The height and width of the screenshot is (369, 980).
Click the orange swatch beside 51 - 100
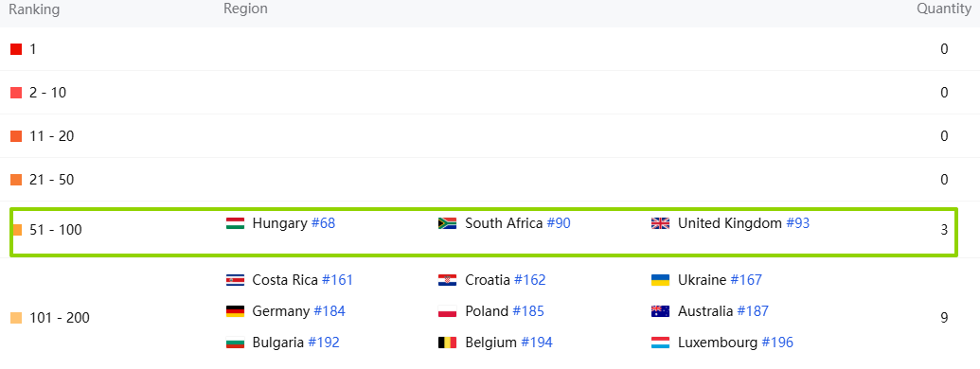click(16, 230)
